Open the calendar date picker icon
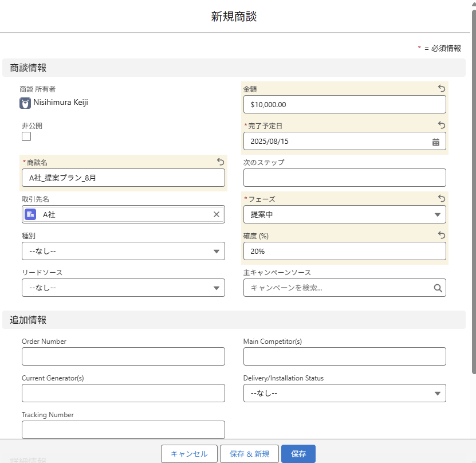 click(436, 142)
